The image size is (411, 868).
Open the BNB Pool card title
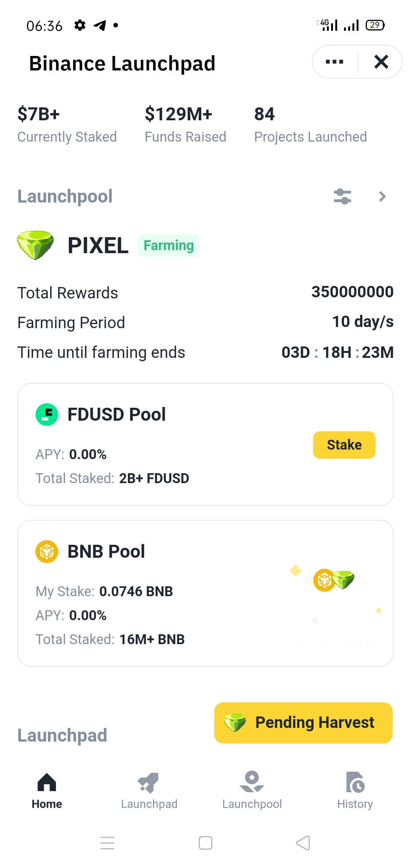pos(106,551)
